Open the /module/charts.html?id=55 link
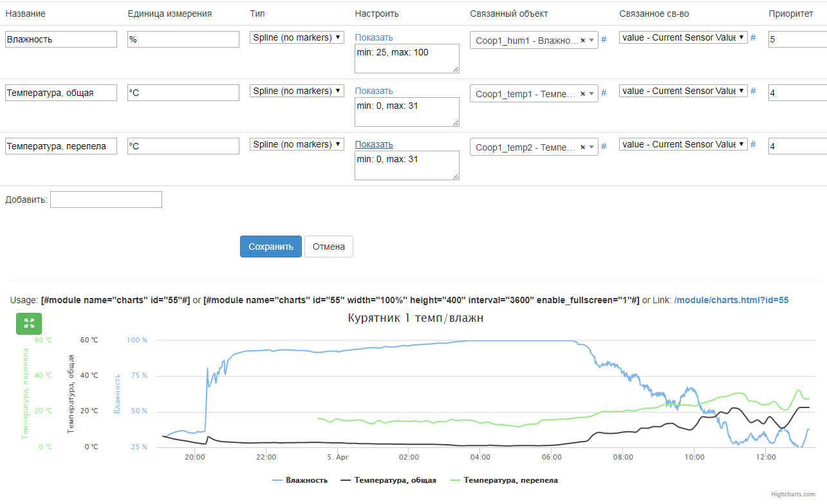827x504 pixels. 731,300
